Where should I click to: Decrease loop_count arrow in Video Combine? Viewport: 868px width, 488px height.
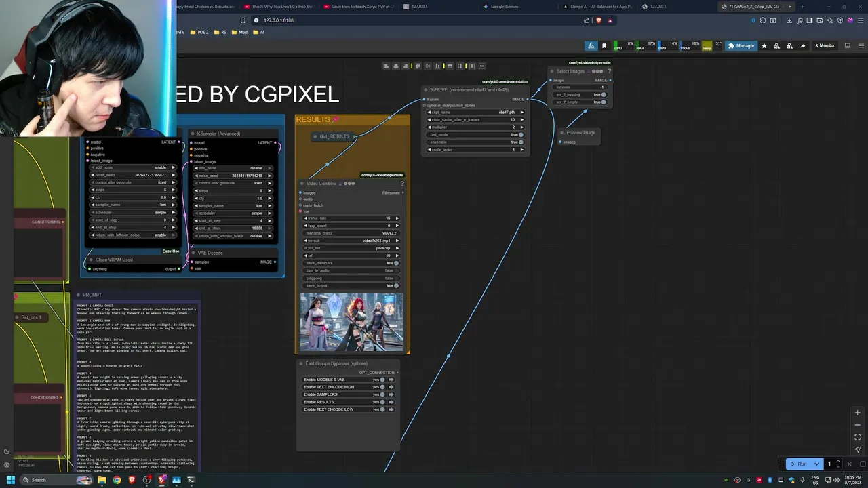tap(304, 226)
